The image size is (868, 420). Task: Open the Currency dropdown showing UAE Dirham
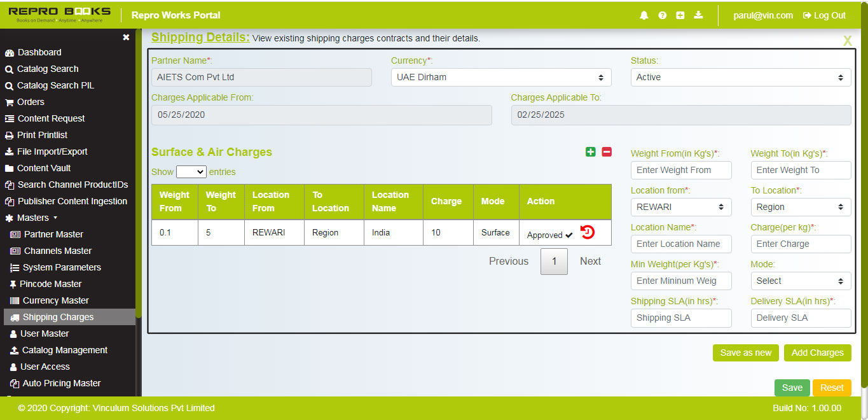500,76
